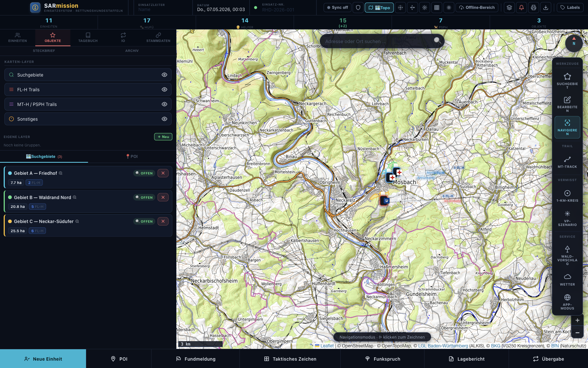The image size is (588, 368).
Task: Toggle the Labels button
Action: 570,7
